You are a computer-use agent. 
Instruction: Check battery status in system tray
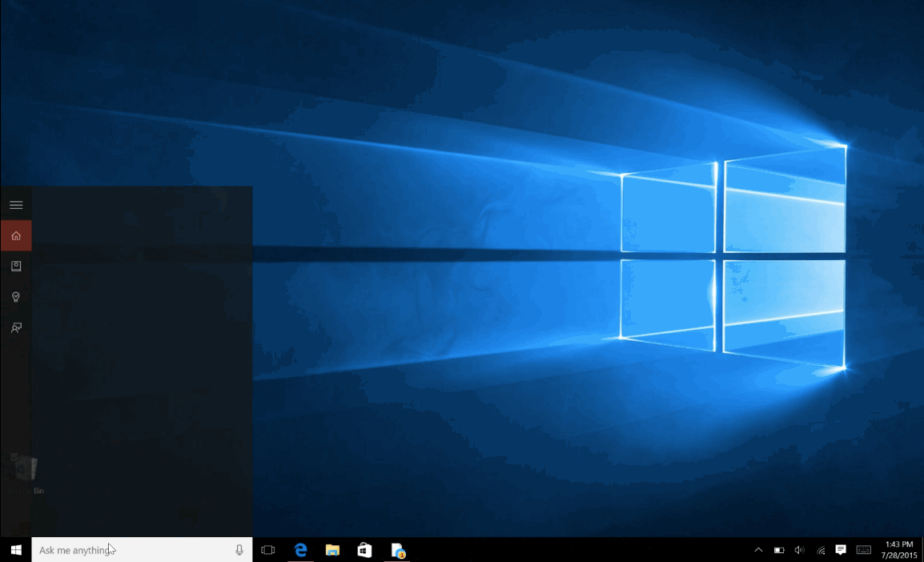pyautogui.click(x=779, y=550)
